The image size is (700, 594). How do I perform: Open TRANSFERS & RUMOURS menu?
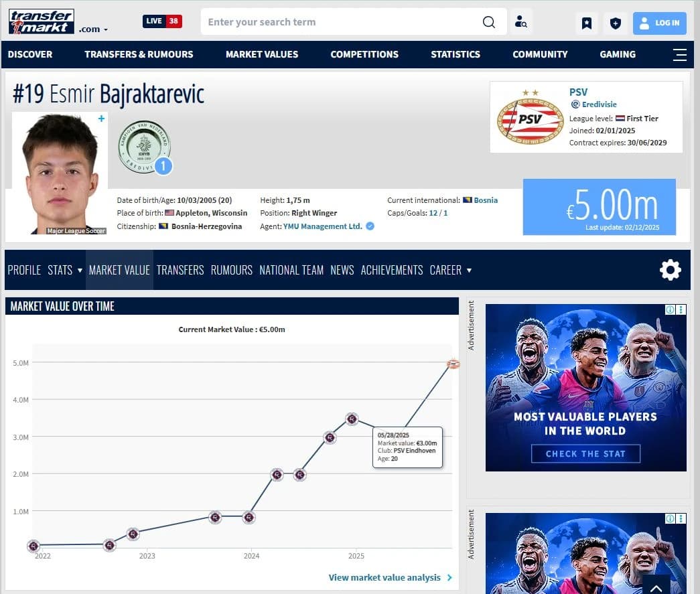pos(139,54)
